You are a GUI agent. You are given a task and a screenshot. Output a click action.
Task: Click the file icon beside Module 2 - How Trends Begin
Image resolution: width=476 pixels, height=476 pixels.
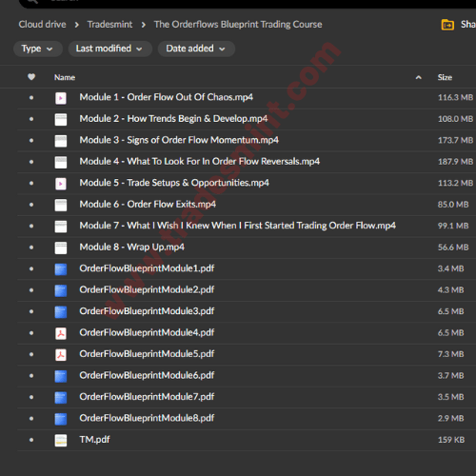tap(61, 119)
